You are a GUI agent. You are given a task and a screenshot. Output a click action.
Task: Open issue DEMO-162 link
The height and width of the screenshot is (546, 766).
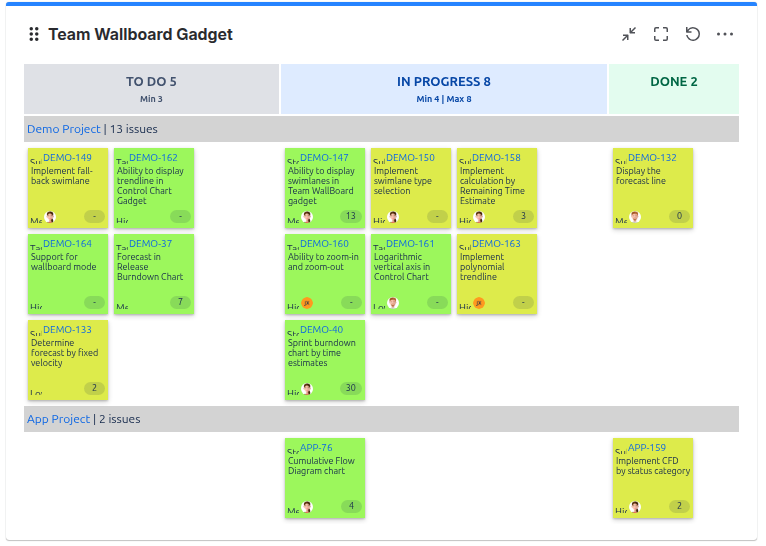click(x=153, y=158)
